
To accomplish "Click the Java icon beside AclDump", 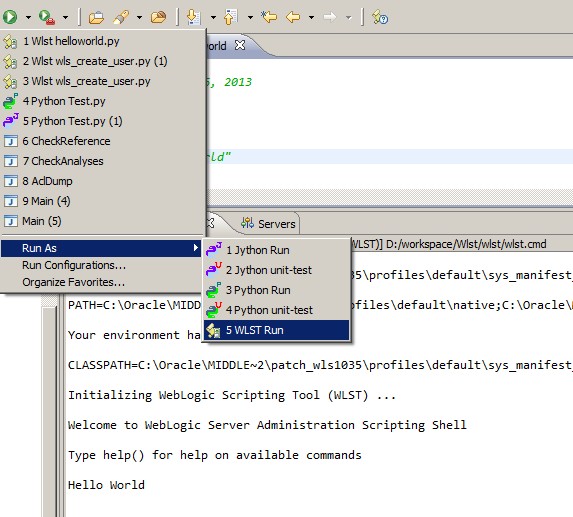I will (10, 181).
